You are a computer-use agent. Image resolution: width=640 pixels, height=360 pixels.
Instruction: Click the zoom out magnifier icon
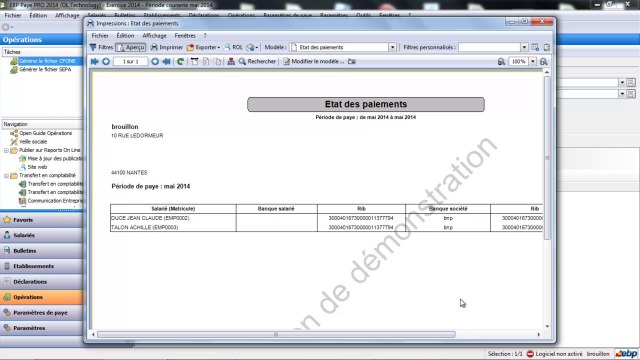pos(502,61)
